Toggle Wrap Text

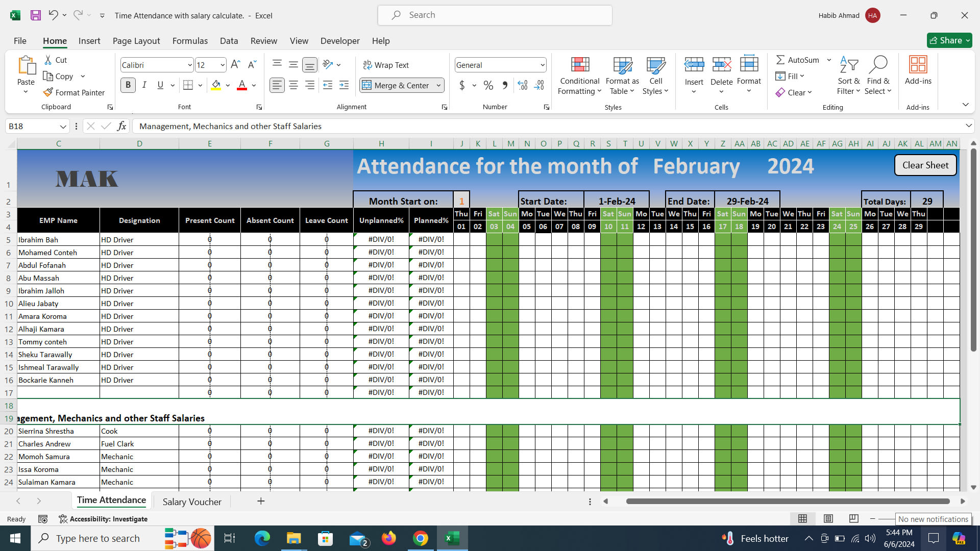386,65
